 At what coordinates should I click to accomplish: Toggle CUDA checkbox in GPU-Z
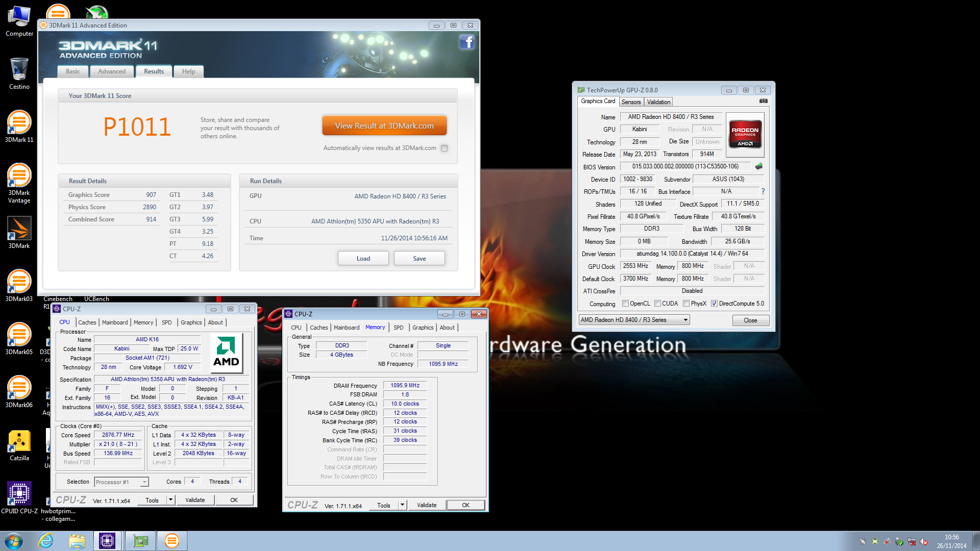(x=658, y=304)
